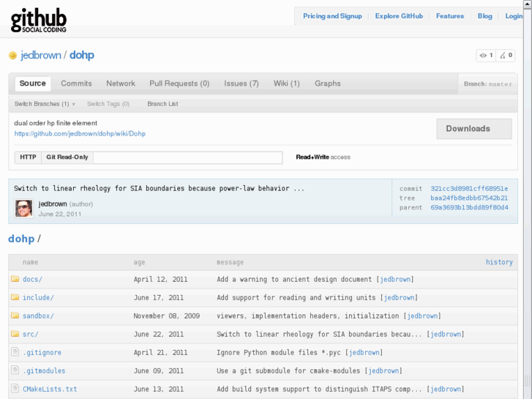Open commit hash 321cc3d8981cff68951e
This screenshot has width=532, height=399.
pos(469,188)
